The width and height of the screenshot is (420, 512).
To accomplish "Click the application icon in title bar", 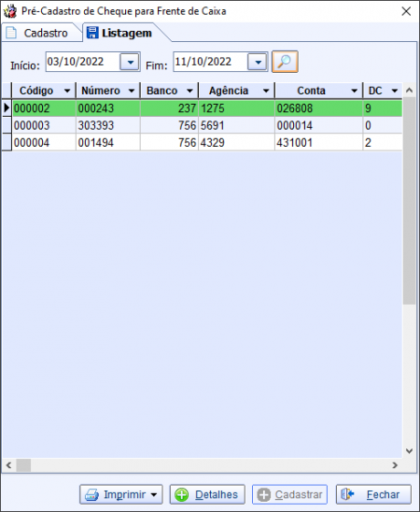I will (x=9, y=11).
